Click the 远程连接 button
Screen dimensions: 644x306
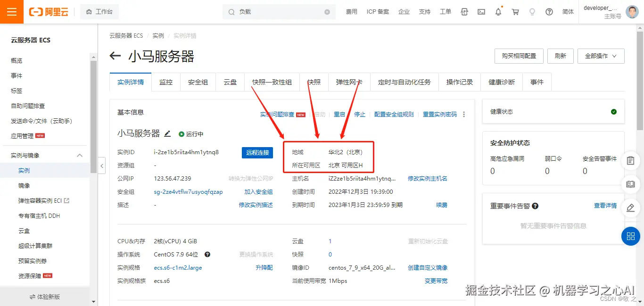[x=257, y=152]
